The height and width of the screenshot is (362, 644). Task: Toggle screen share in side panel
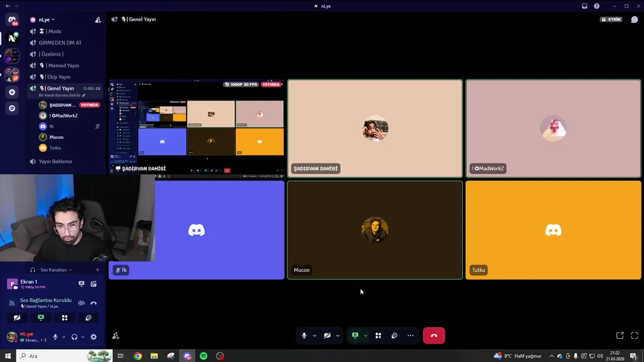[41, 318]
